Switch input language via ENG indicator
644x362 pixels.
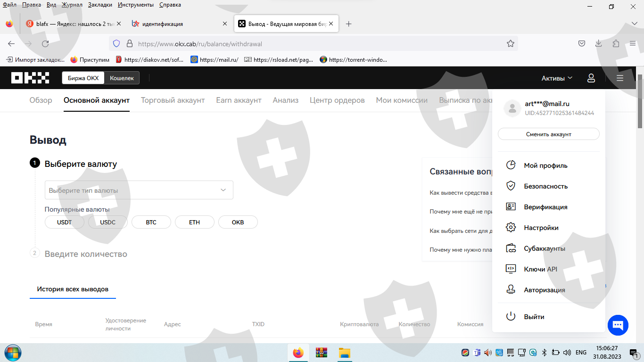tap(581, 352)
